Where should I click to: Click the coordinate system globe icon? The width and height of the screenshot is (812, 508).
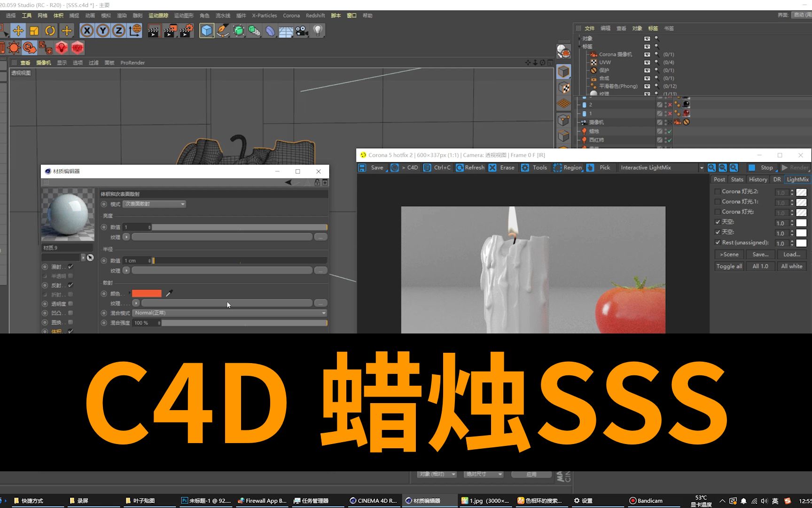click(x=135, y=31)
